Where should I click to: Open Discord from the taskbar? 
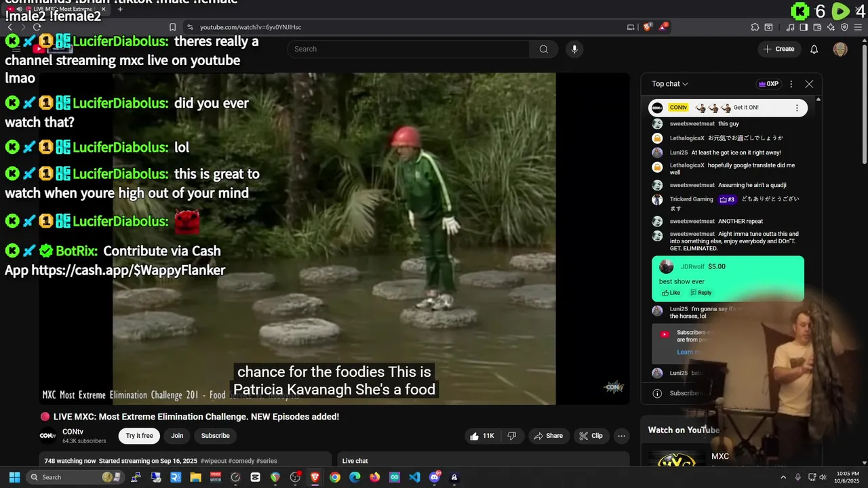click(x=435, y=477)
